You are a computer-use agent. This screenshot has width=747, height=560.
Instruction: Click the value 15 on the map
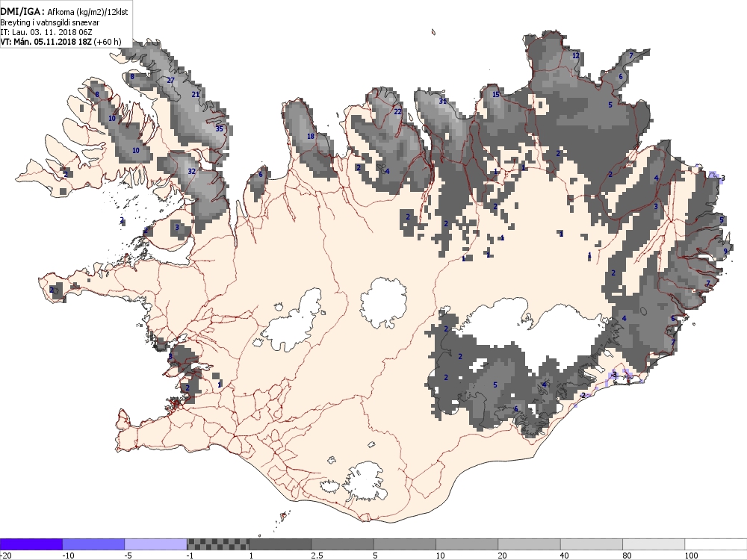pyautogui.click(x=496, y=94)
